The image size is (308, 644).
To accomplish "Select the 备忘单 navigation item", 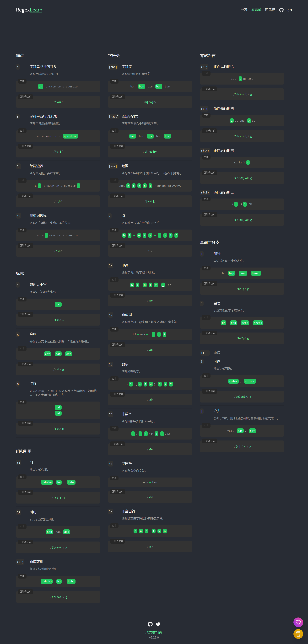I will [x=256, y=10].
